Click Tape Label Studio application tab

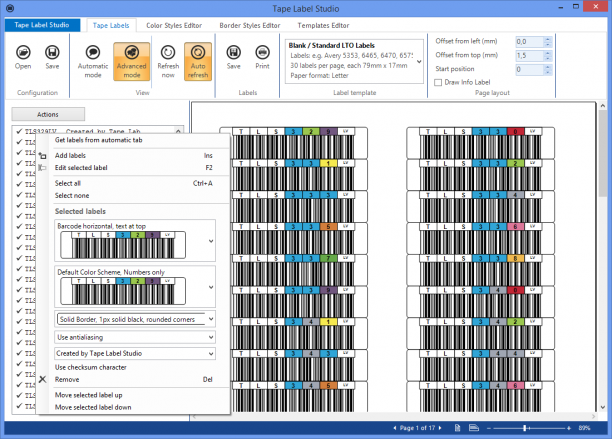[x=42, y=25]
